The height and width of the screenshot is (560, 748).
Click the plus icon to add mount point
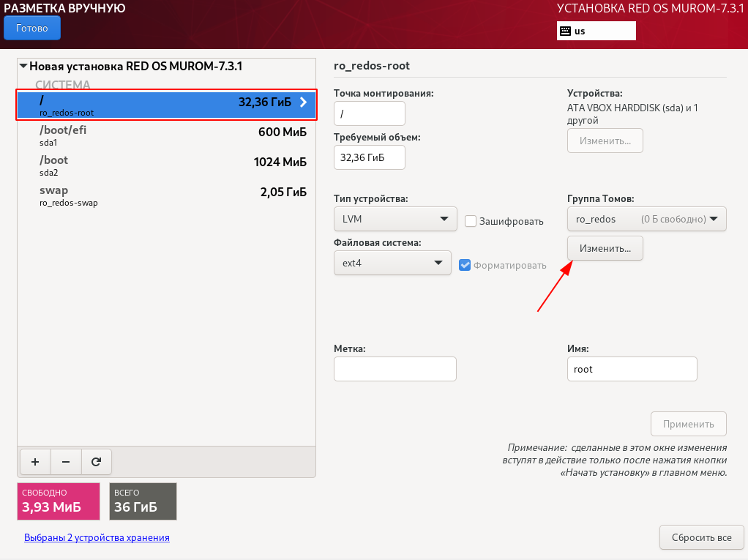coord(35,462)
